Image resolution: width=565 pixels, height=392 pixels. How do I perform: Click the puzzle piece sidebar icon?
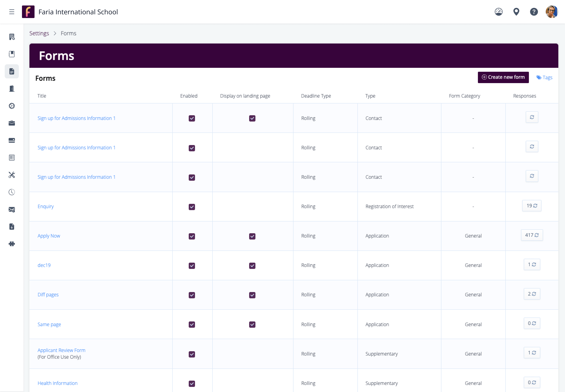click(12, 244)
